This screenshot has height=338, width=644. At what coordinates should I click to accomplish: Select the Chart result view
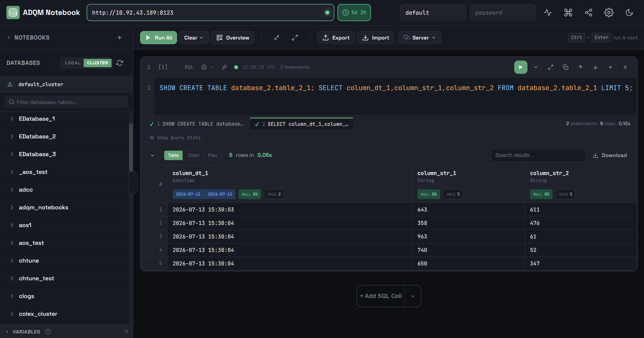click(194, 155)
